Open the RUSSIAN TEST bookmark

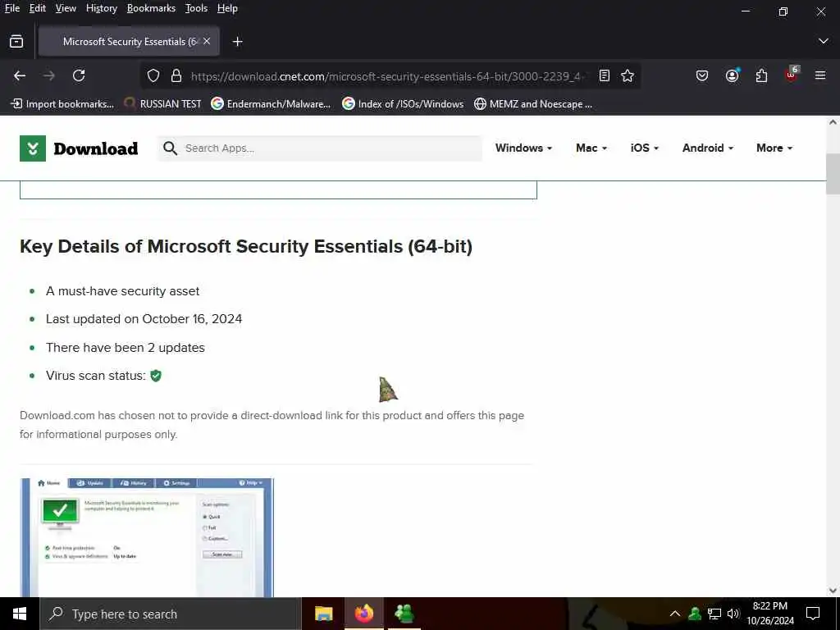click(162, 104)
